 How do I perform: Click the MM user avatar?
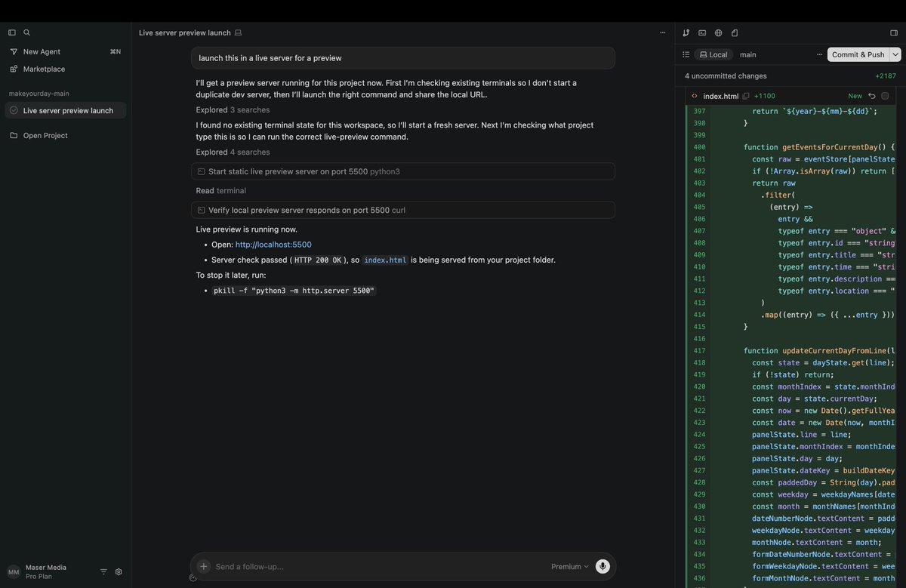coord(14,572)
